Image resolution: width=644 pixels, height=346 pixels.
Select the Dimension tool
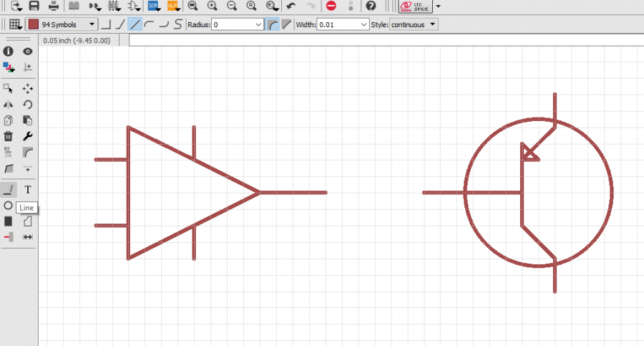27,237
